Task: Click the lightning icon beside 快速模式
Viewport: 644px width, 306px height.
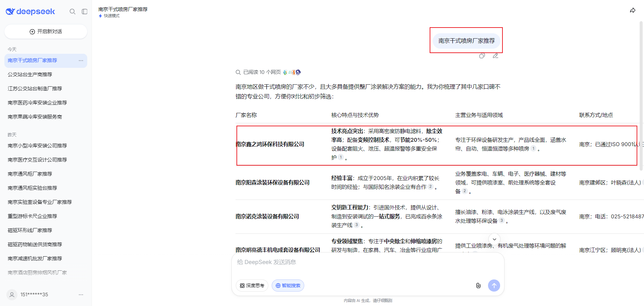Action: [x=100, y=16]
